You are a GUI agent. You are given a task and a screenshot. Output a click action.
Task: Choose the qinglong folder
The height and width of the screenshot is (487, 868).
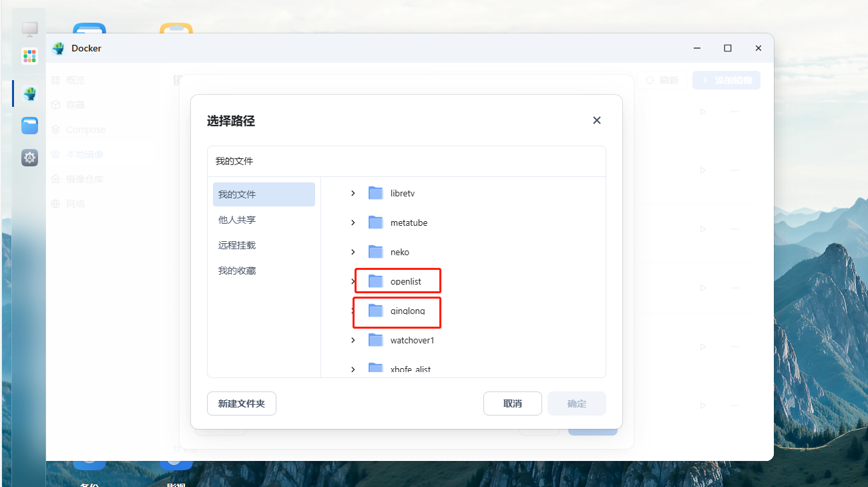(x=407, y=311)
